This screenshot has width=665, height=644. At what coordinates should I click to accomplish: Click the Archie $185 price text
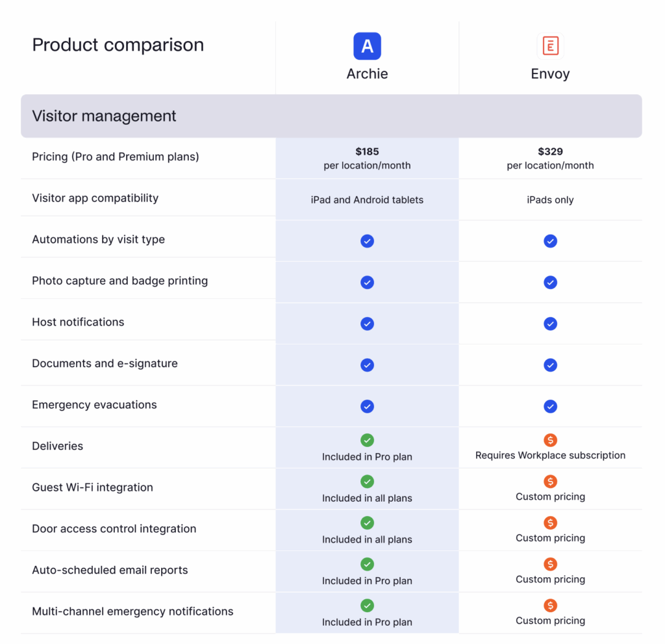[x=367, y=151]
